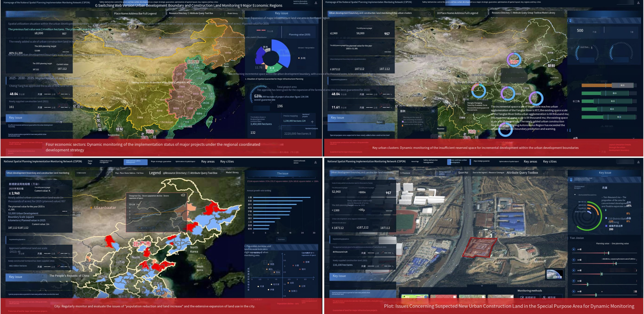Screen dimensions: 644x314
Task: Click the magnifier icon in the Place Name Address search bar
Action: 108,13
